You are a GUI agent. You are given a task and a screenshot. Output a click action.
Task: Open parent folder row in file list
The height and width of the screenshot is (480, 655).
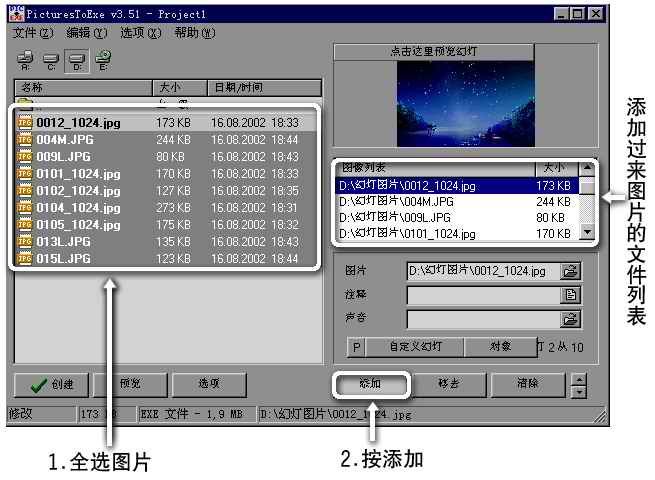pyautogui.click(x=167, y=102)
